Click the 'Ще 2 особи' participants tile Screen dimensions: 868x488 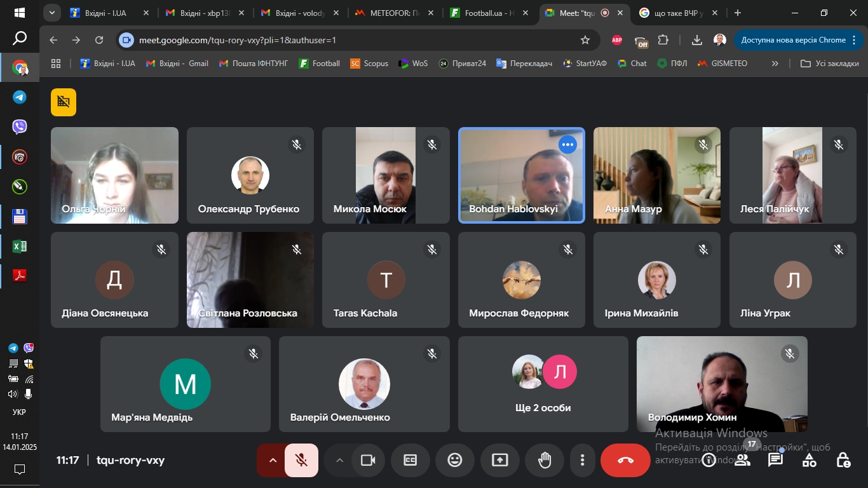pyautogui.click(x=543, y=384)
